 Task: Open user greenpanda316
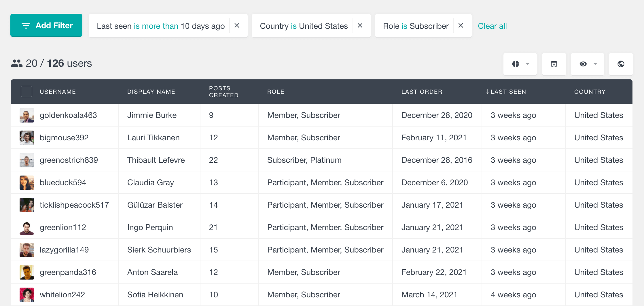[x=68, y=272]
